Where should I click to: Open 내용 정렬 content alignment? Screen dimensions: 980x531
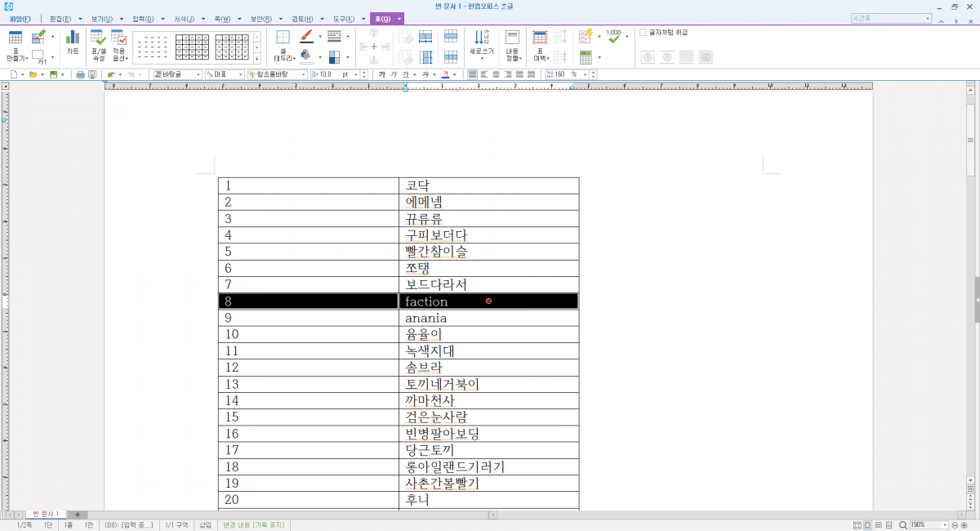512,47
